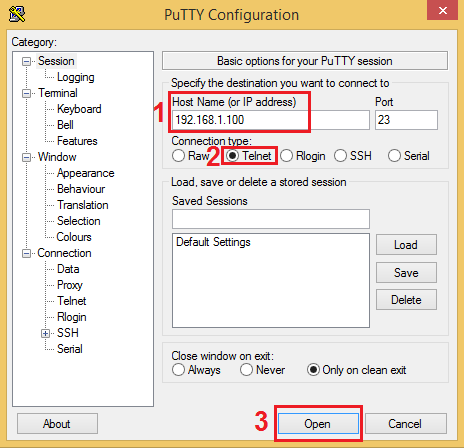
Task: Collapse the Connection category node
Action: 26,253
